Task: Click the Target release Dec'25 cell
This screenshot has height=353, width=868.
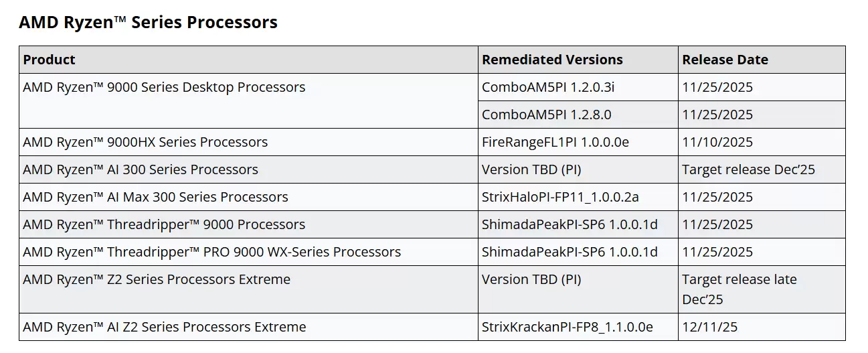Action: point(748,169)
